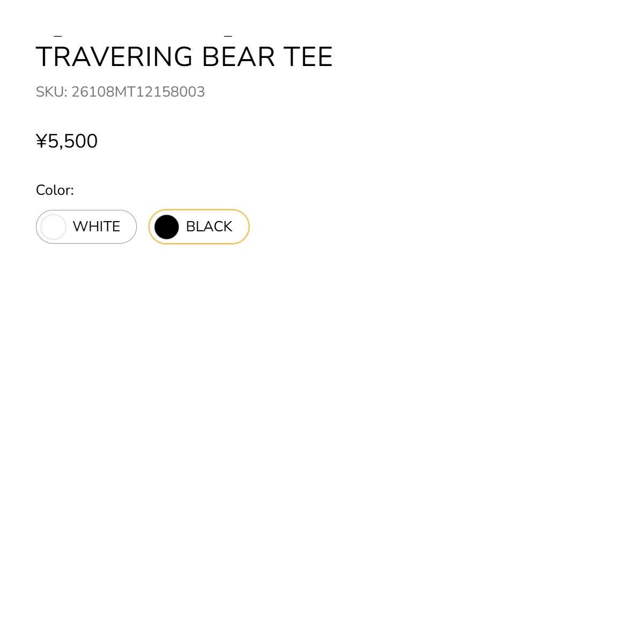Select the BLACK color option

199,226
